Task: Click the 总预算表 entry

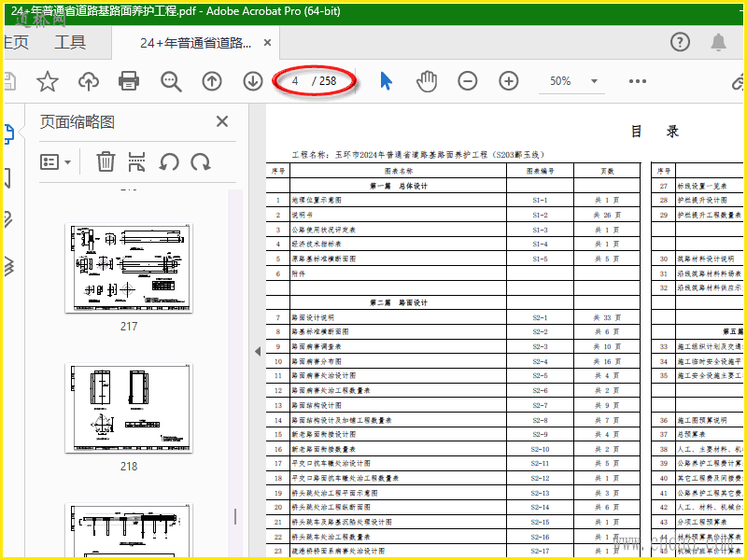Action: pyautogui.click(x=691, y=434)
